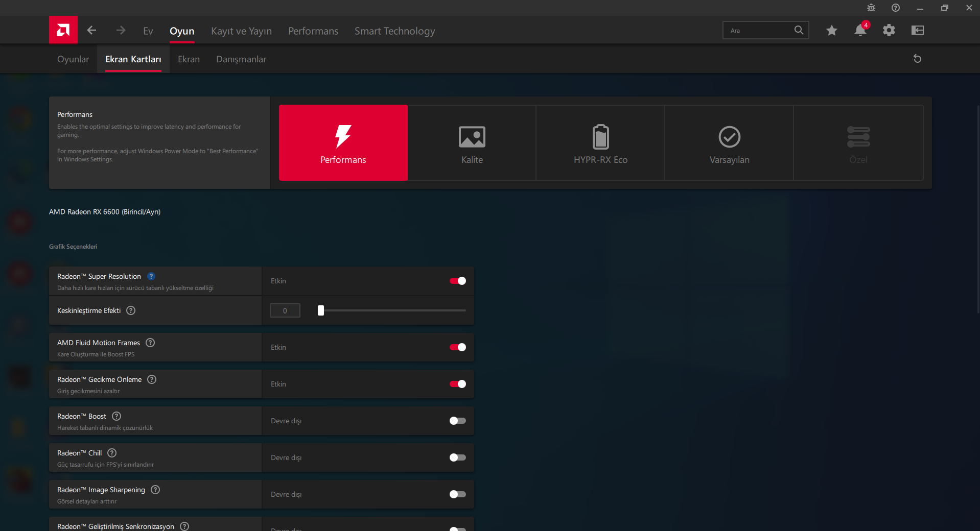980x531 pixels.
Task: Open Smart Technology tab
Action: click(x=395, y=31)
